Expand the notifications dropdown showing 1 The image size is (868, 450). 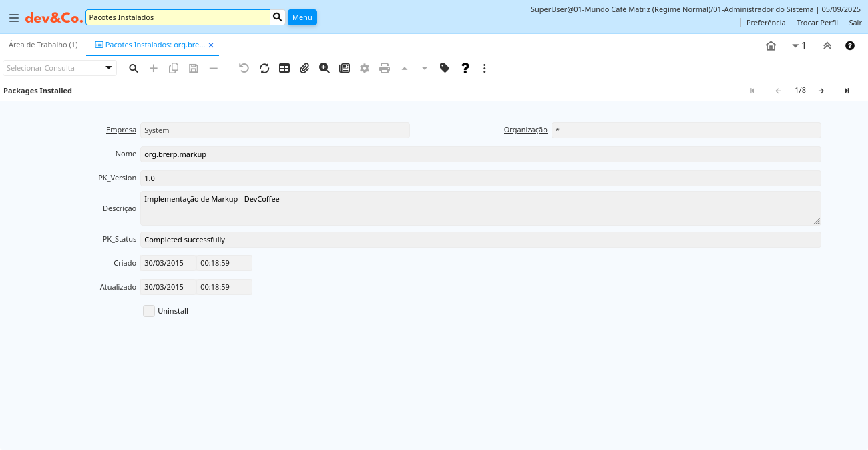[x=799, y=46]
